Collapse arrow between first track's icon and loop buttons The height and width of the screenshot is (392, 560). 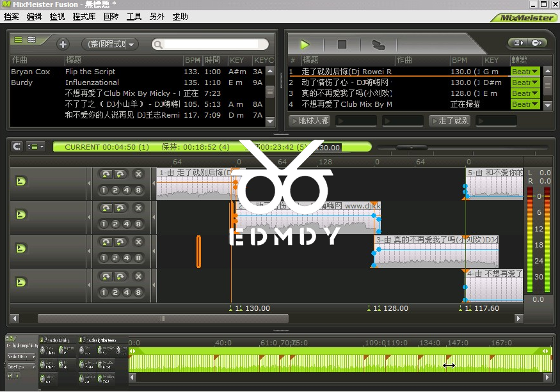coord(89,183)
